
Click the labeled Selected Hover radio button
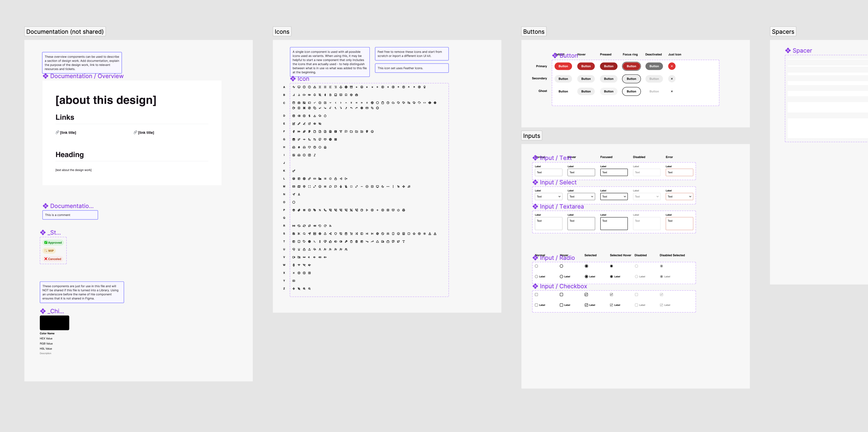[x=615, y=277]
